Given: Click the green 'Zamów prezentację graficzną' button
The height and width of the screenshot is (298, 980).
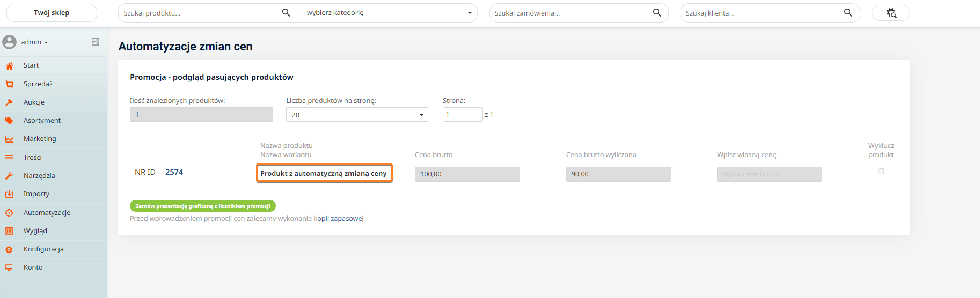Looking at the screenshot, I should point(203,206).
